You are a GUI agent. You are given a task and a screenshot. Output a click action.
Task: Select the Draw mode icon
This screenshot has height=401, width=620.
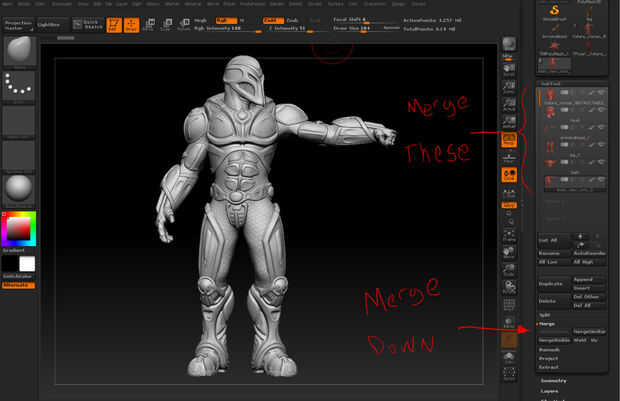coord(131,24)
